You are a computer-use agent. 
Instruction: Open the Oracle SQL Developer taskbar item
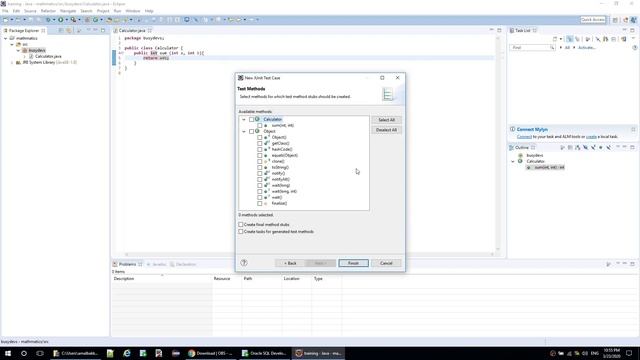coord(264,353)
